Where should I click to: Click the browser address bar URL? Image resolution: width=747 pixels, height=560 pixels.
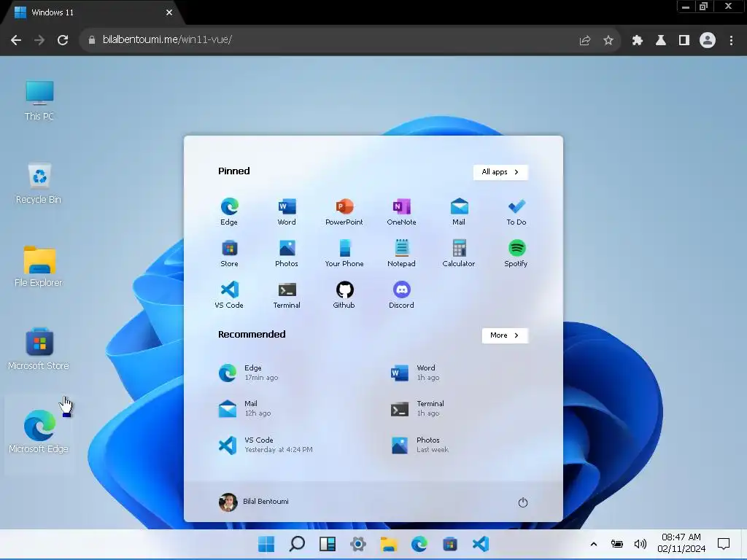point(167,39)
